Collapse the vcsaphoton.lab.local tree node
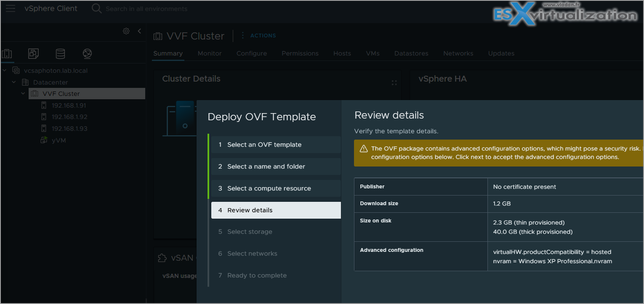 (5, 71)
